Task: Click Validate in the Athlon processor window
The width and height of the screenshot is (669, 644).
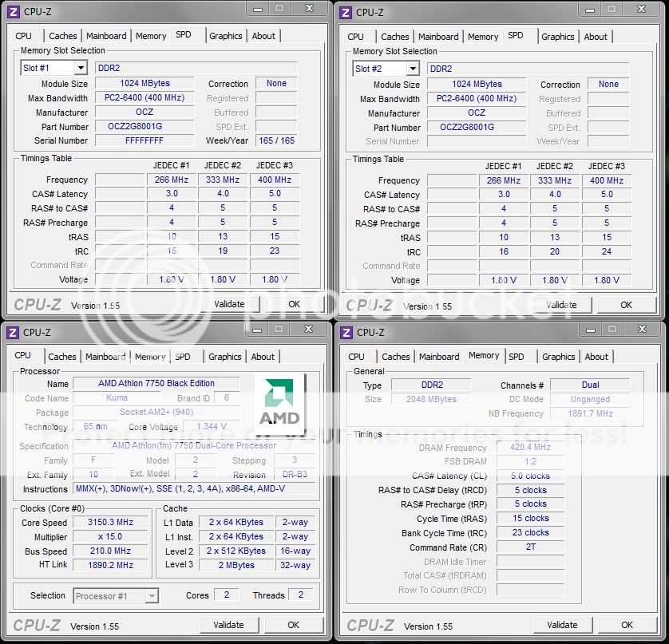Action: 228,625
